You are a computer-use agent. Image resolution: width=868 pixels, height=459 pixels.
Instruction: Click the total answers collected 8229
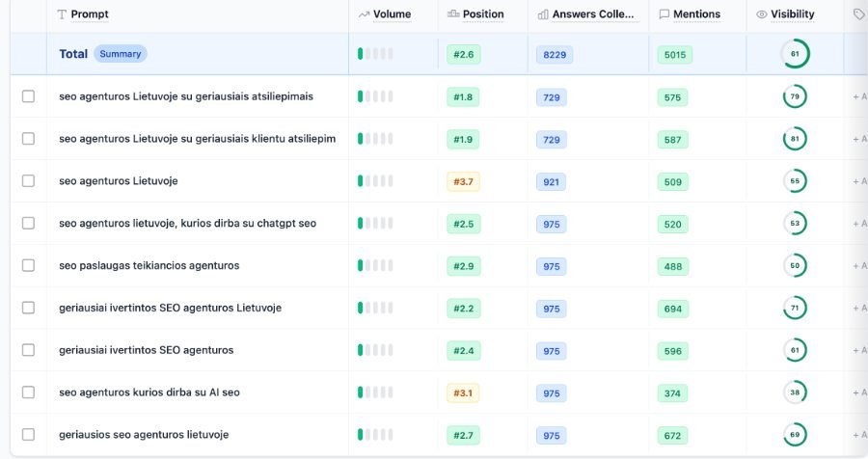coord(555,54)
